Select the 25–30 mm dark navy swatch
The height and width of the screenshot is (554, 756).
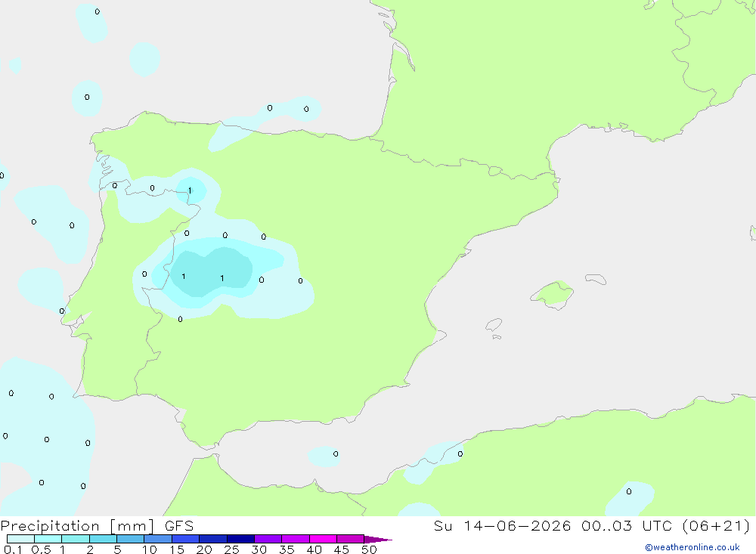pyautogui.click(x=240, y=539)
